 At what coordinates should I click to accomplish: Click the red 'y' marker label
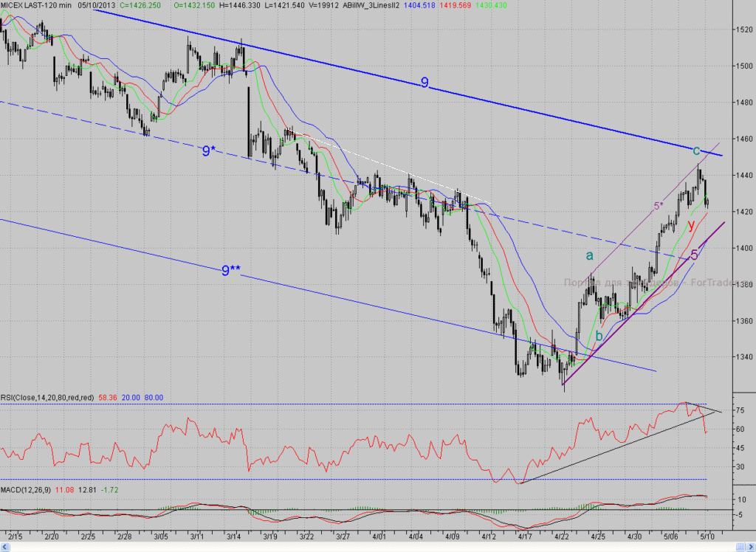click(x=691, y=225)
